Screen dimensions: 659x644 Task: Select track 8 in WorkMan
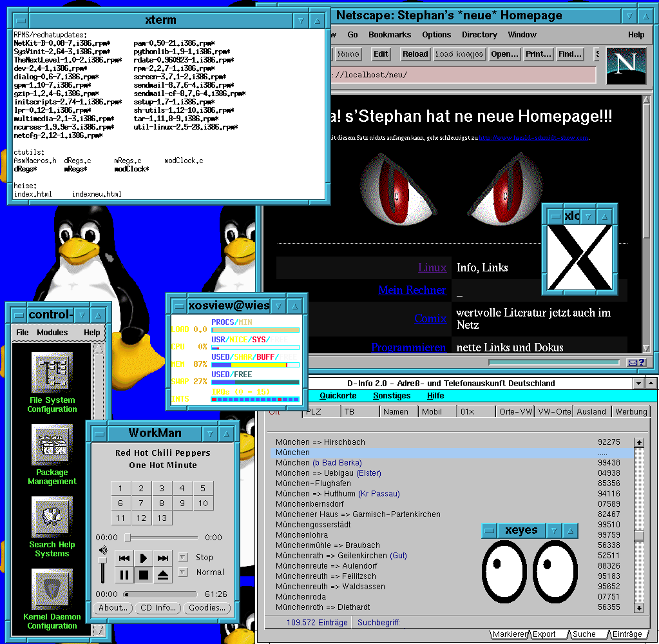click(162, 503)
